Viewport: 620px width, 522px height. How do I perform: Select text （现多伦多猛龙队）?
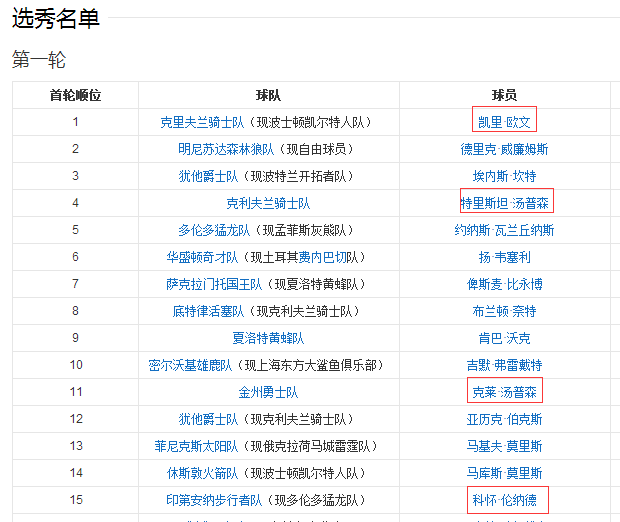point(316,500)
